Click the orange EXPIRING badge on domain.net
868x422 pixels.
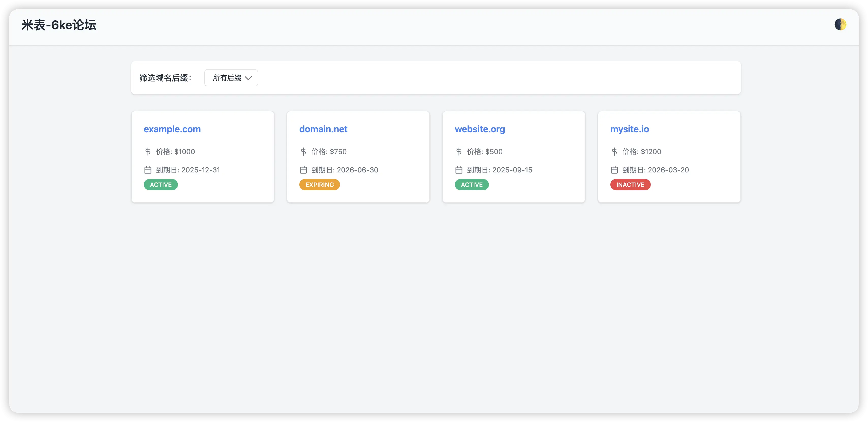coord(319,185)
